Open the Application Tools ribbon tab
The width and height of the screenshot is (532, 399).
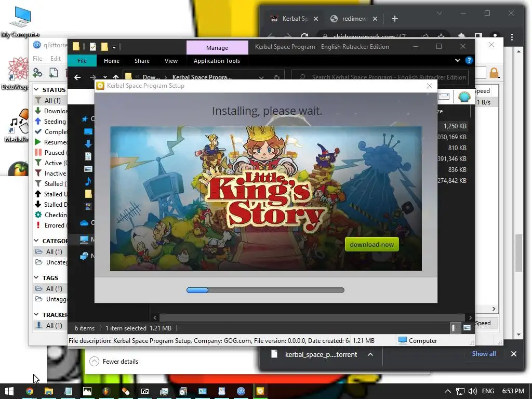[x=217, y=61]
